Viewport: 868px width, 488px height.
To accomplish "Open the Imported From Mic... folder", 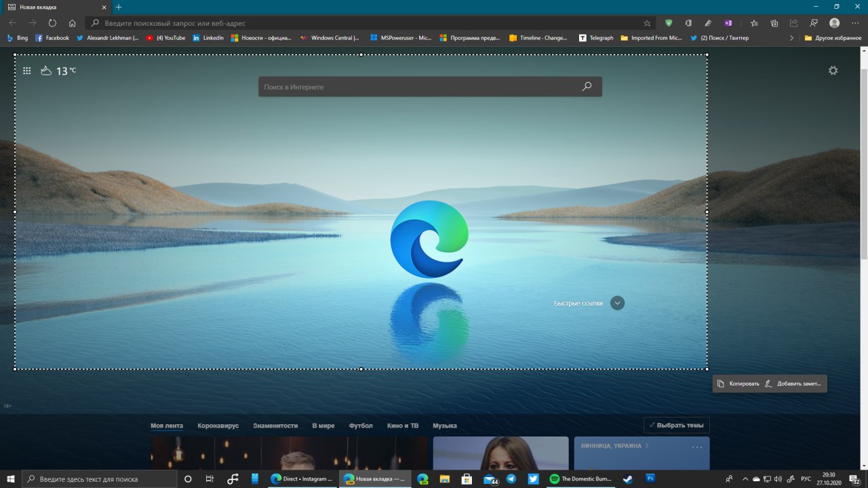I will point(652,38).
